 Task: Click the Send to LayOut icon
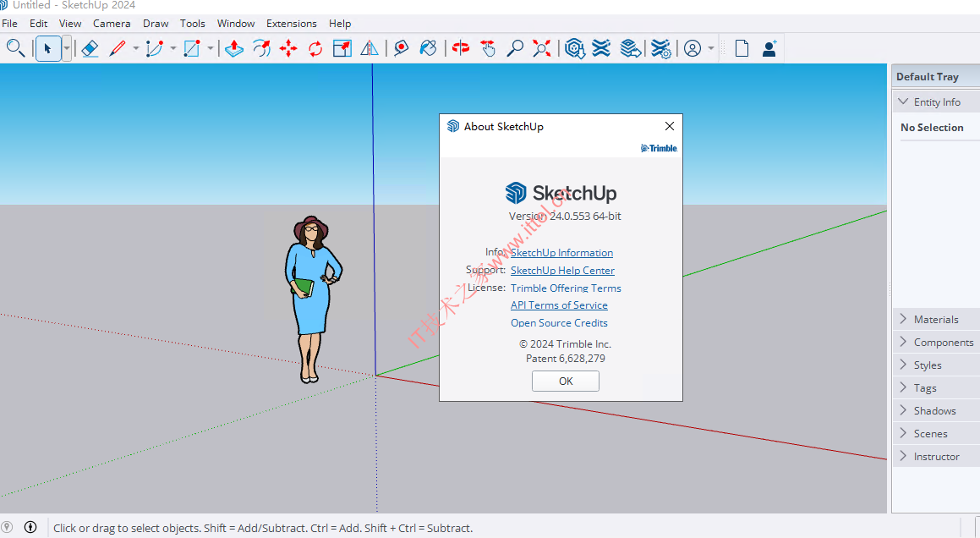point(631,48)
